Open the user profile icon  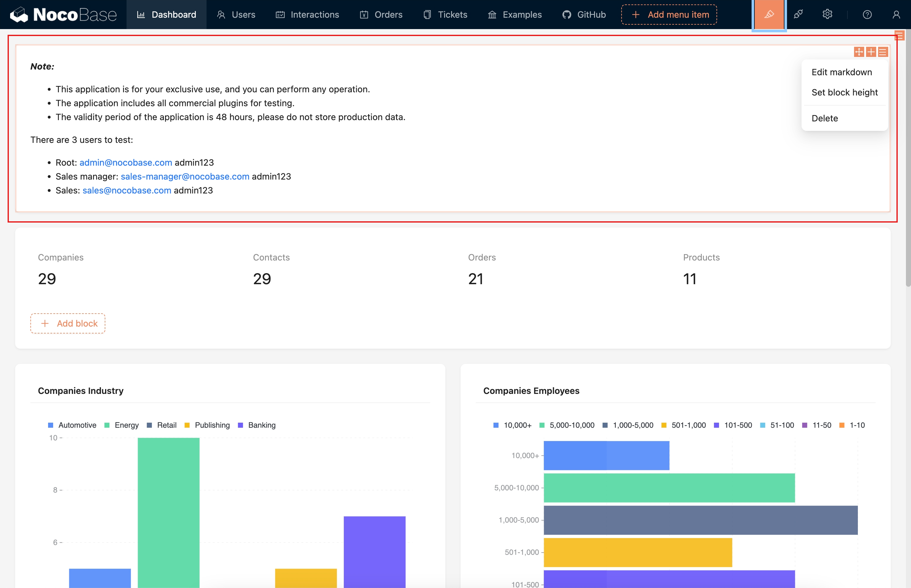pyautogui.click(x=896, y=15)
